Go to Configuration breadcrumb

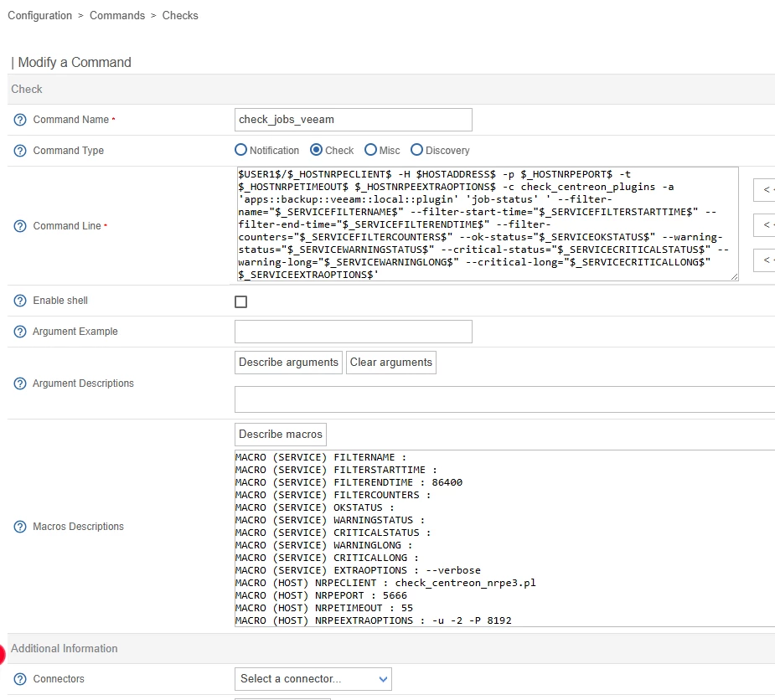click(39, 16)
